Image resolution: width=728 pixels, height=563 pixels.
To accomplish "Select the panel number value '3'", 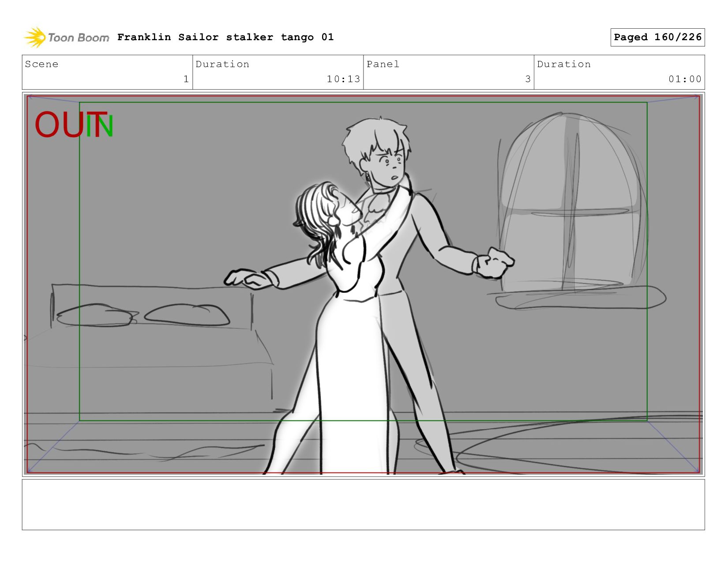I will (x=528, y=79).
